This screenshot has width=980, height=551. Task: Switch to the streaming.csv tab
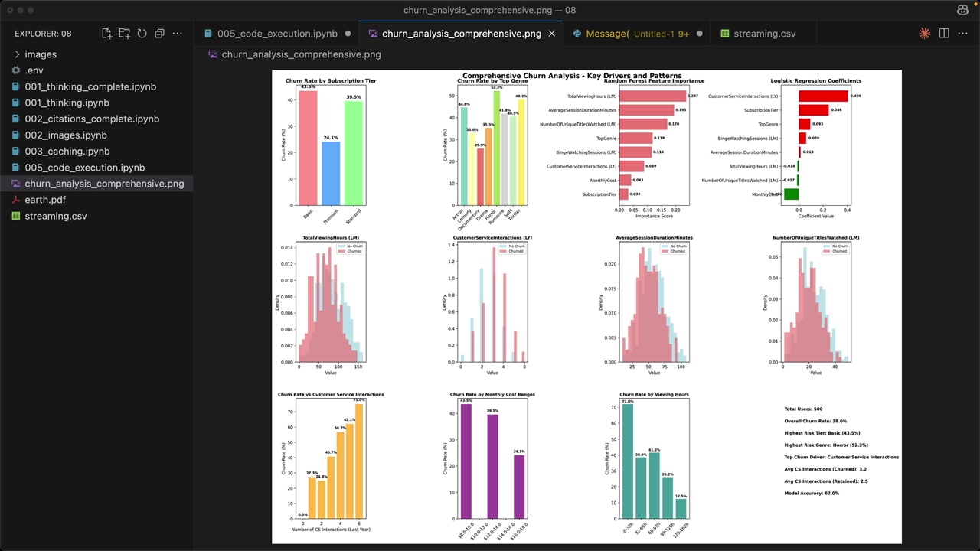(x=764, y=34)
